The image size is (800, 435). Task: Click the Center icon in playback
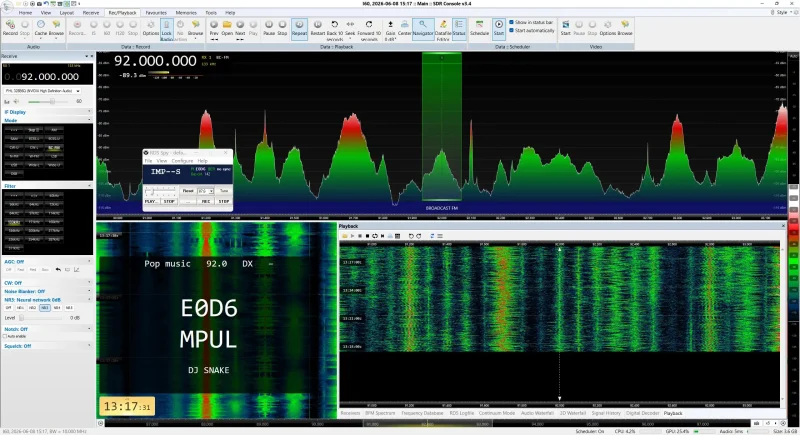[x=405, y=28]
